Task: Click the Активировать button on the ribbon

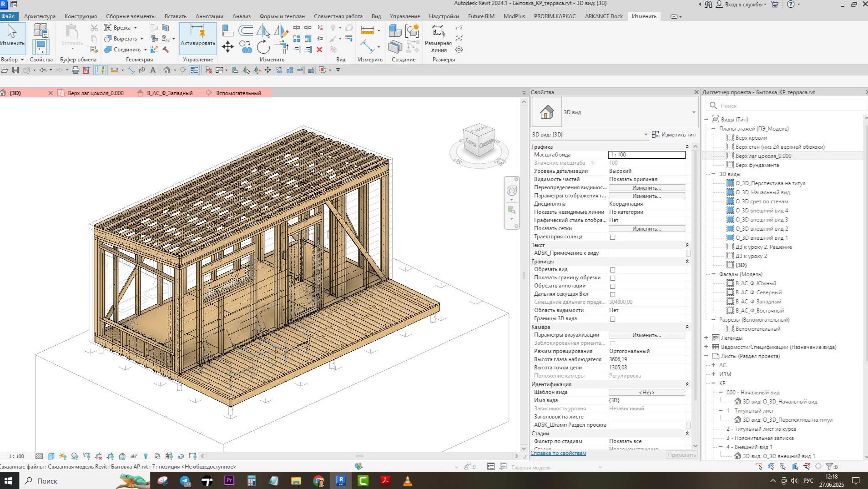Action: (197, 38)
